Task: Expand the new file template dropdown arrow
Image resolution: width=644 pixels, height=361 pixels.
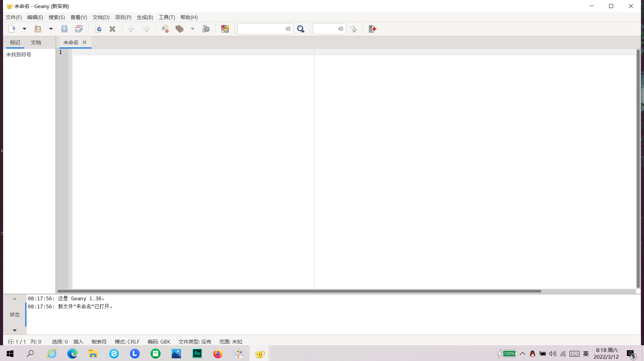Action: click(x=24, y=29)
